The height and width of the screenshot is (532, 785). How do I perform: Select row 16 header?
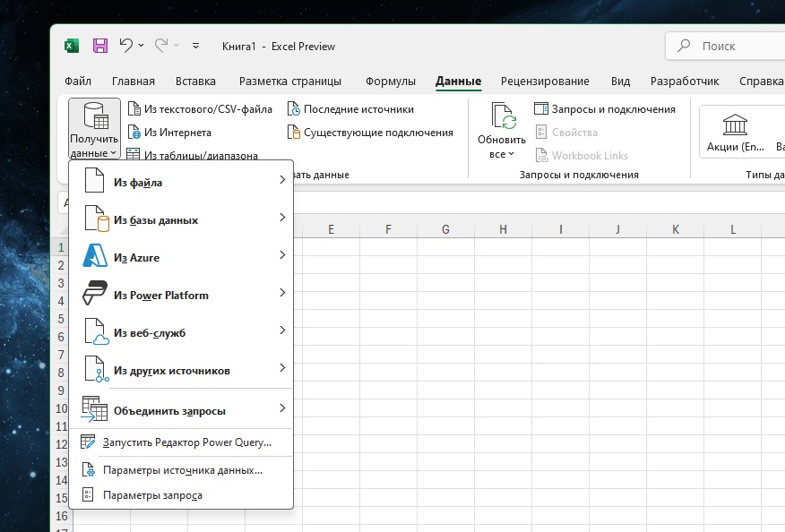[x=61, y=516]
